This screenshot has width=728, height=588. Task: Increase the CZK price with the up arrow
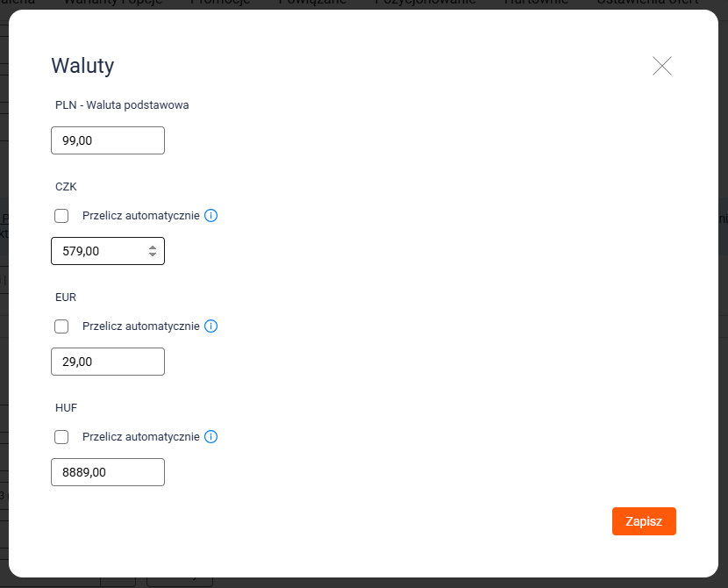(153, 247)
